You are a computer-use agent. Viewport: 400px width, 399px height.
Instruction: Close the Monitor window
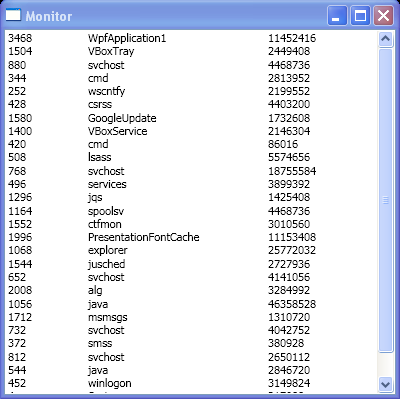point(383,15)
